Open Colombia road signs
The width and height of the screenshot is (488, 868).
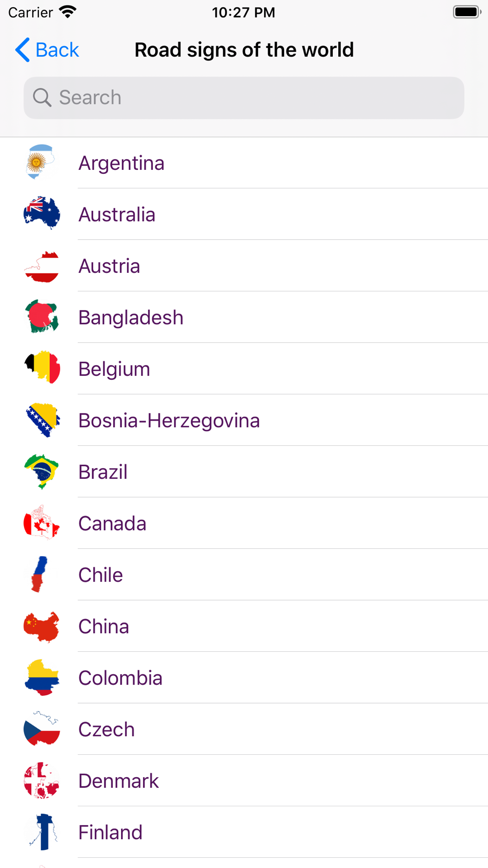point(244,678)
